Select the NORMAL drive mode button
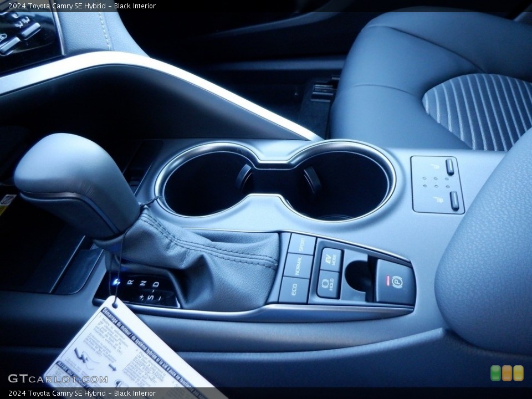This screenshot has width=532, height=399. (298, 265)
